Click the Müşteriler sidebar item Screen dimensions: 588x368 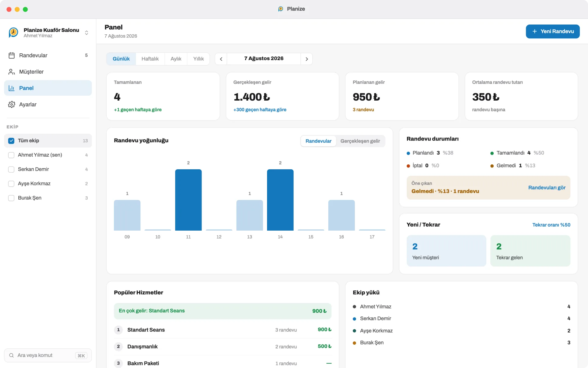[48, 72]
